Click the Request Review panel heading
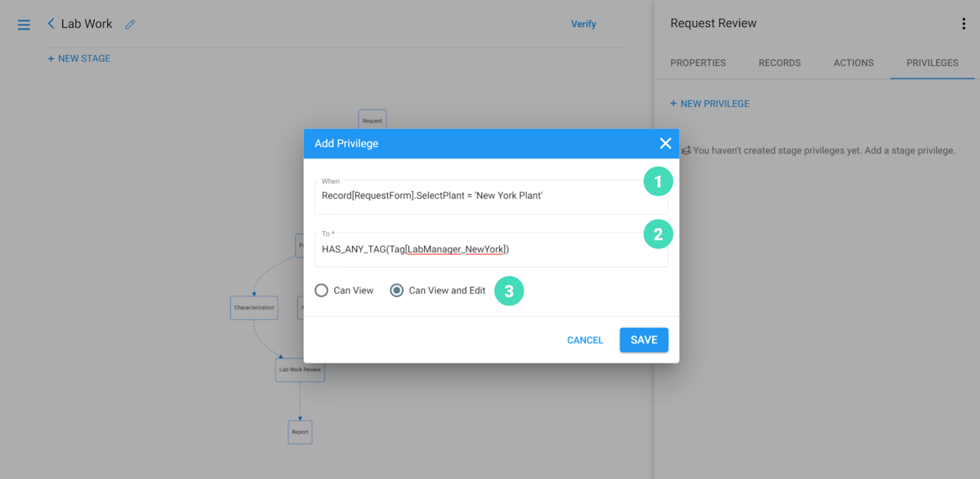The height and width of the screenshot is (479, 980). [x=713, y=23]
